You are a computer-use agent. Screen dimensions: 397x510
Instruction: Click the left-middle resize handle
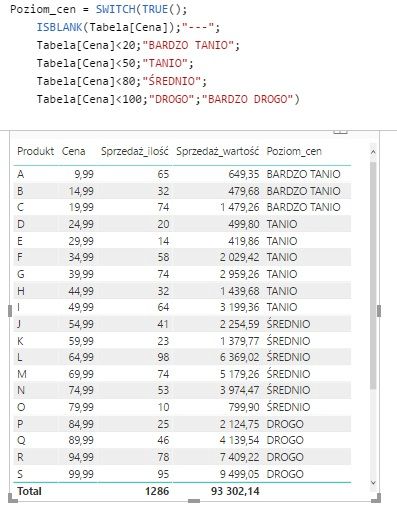(10, 311)
